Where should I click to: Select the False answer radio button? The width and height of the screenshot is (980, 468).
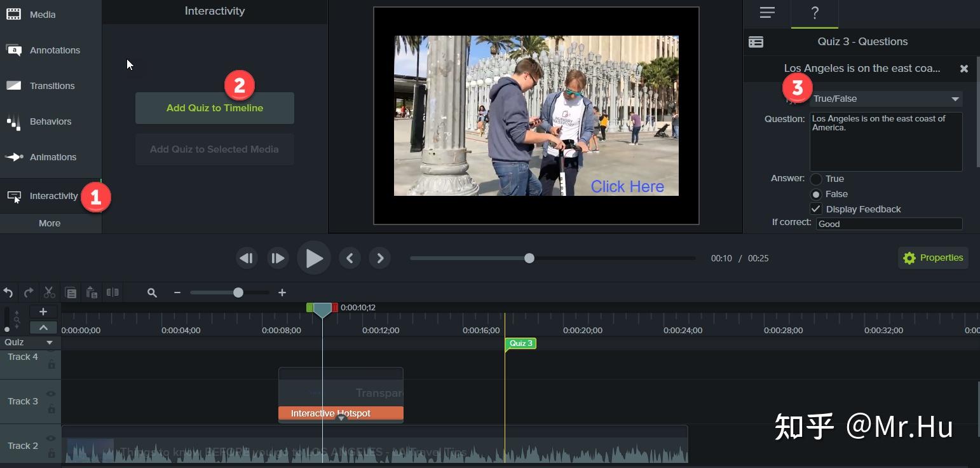816,194
